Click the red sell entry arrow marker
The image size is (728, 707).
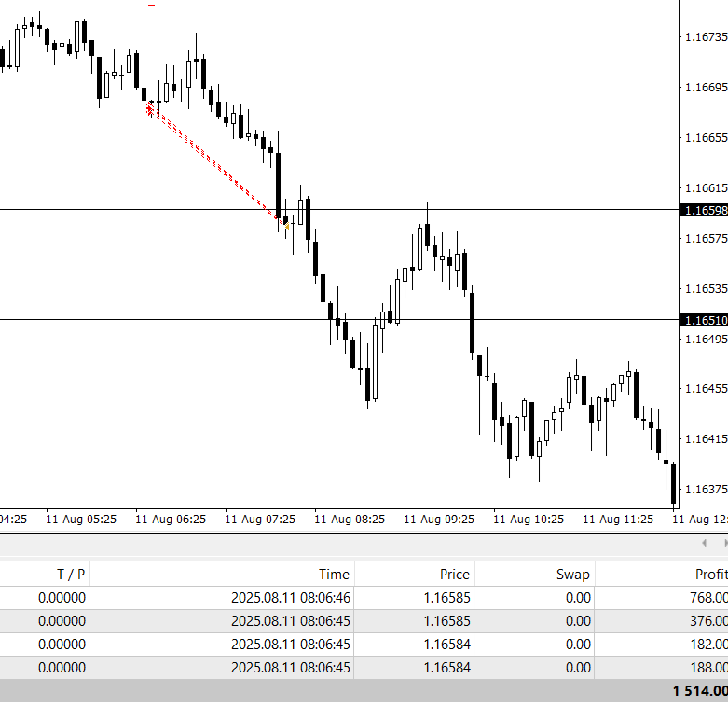[x=149, y=109]
